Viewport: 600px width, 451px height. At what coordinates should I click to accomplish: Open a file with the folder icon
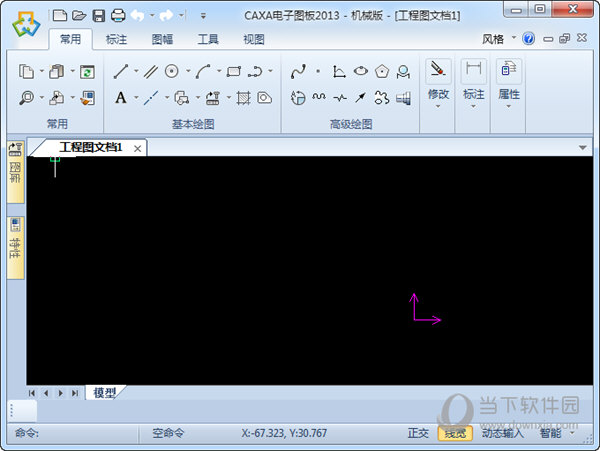[x=79, y=16]
